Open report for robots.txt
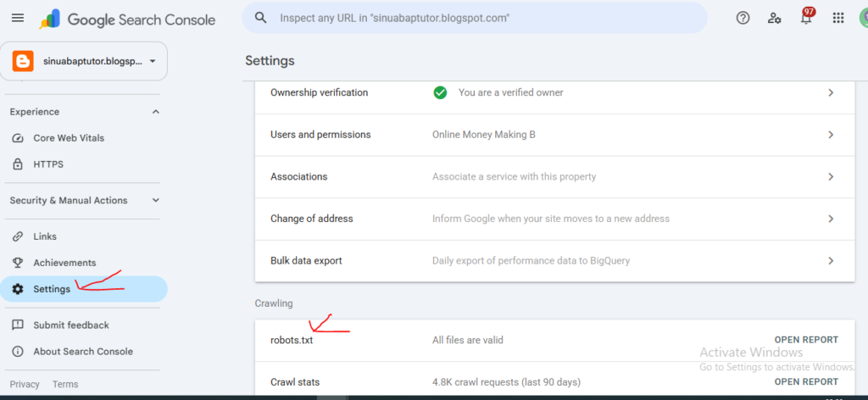Screen dimensions: 868x400 (x=806, y=340)
